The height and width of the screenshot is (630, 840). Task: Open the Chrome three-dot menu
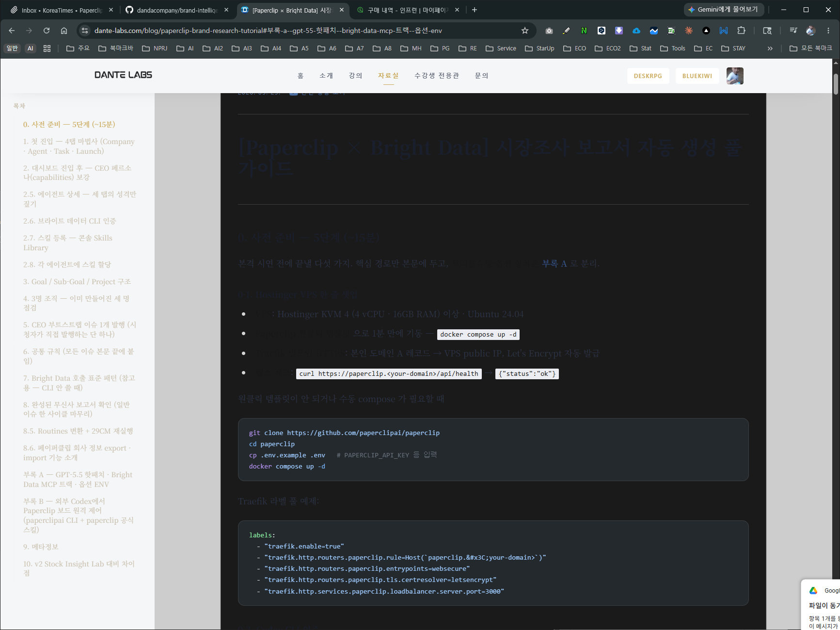(x=828, y=31)
